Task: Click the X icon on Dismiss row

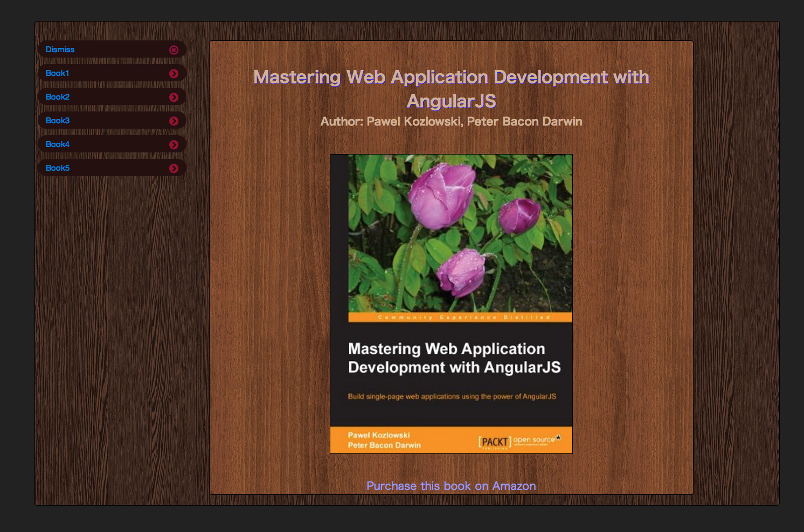Action: tap(174, 50)
